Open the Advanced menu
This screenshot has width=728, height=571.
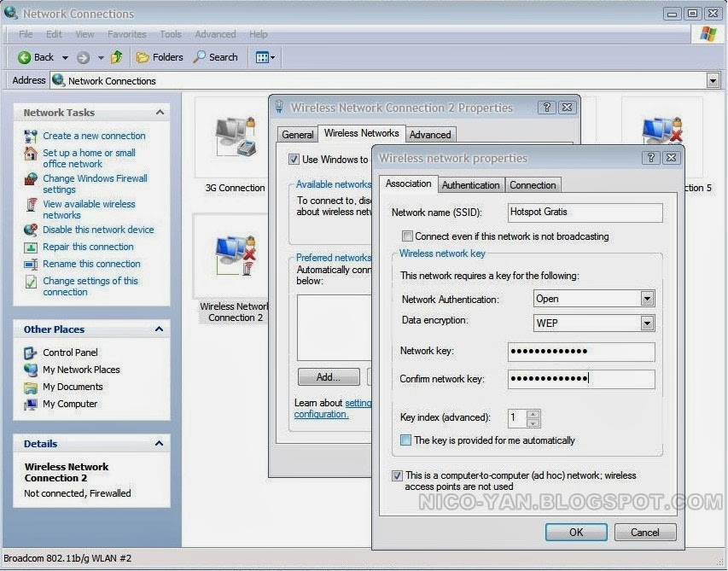[x=214, y=34]
